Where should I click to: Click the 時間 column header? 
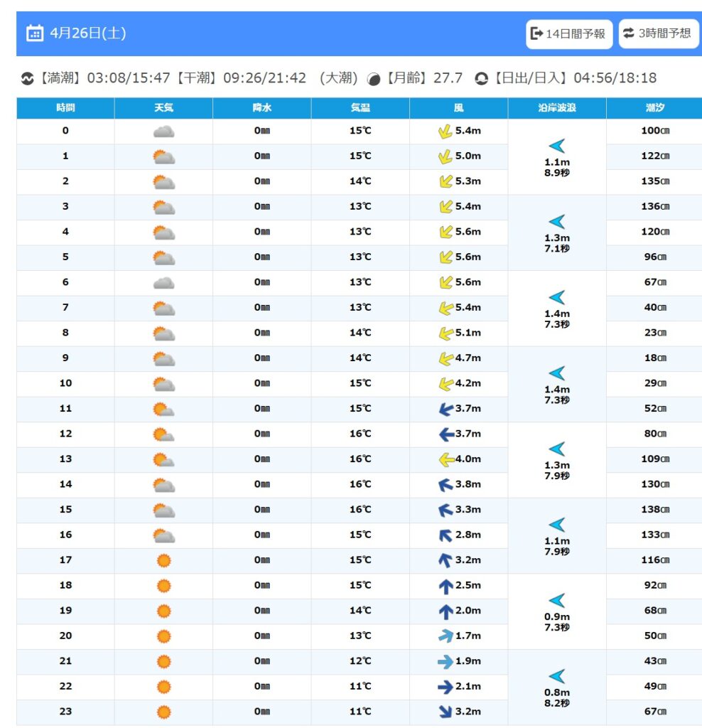coord(65,108)
